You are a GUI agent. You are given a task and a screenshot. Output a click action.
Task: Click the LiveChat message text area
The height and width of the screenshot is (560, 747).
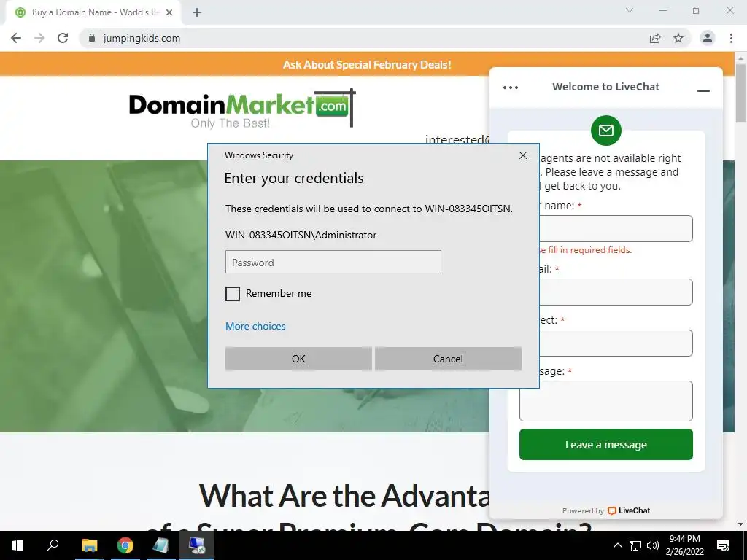(x=606, y=401)
